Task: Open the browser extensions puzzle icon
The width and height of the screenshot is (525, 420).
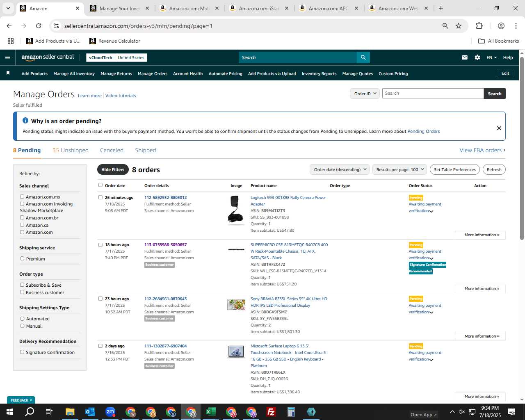Action: click(x=479, y=26)
